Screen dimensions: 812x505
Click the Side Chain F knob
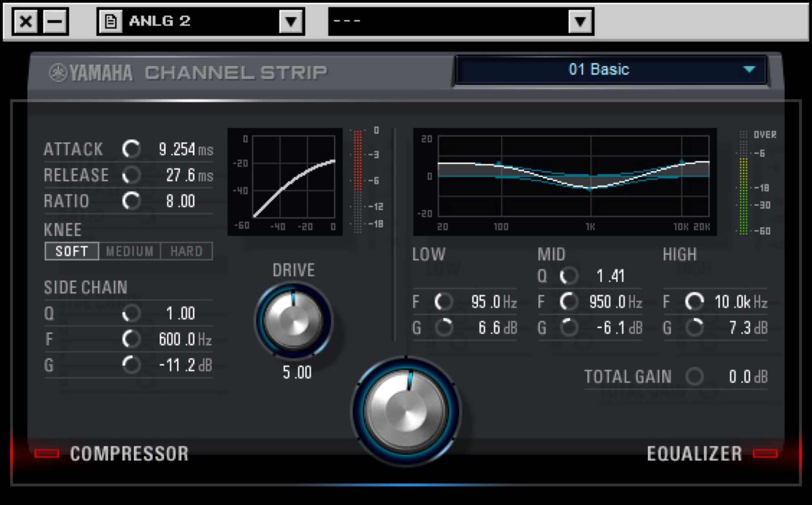point(131,339)
